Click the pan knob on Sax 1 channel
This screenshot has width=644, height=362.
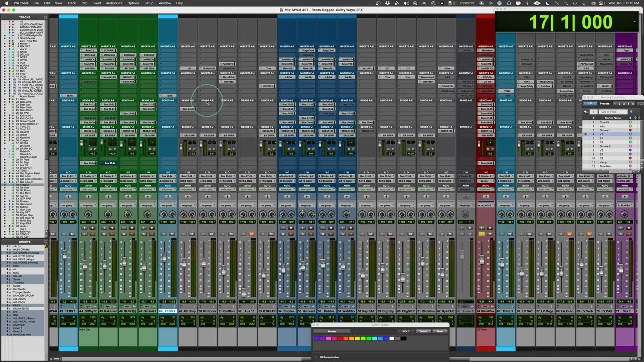(x=624, y=214)
